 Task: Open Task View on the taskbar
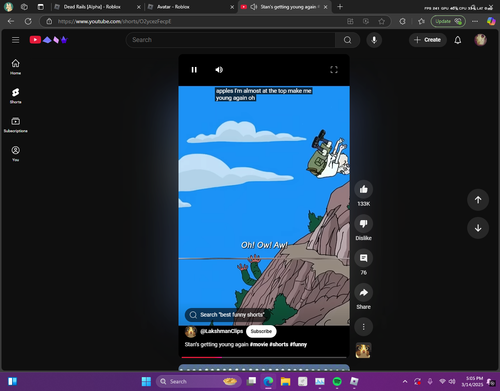click(x=251, y=381)
